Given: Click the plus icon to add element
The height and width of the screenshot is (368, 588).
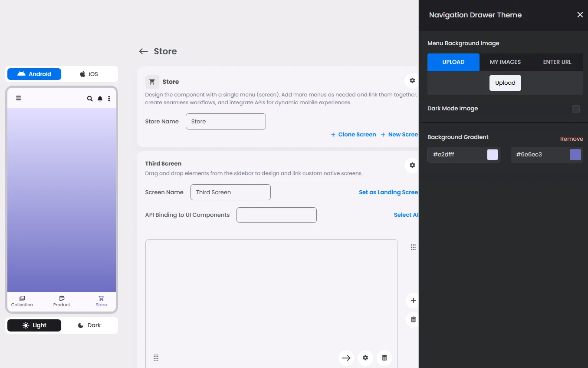Looking at the screenshot, I should [x=413, y=300].
